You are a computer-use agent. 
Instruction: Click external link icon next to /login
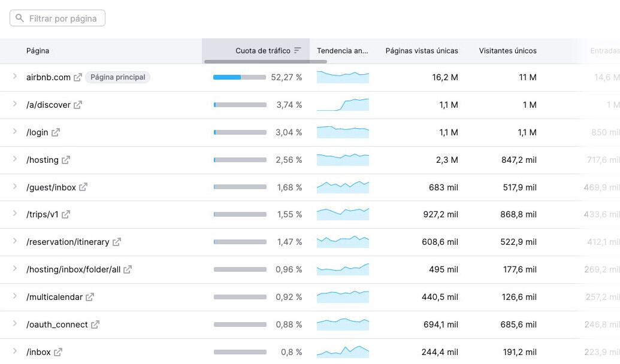point(56,132)
